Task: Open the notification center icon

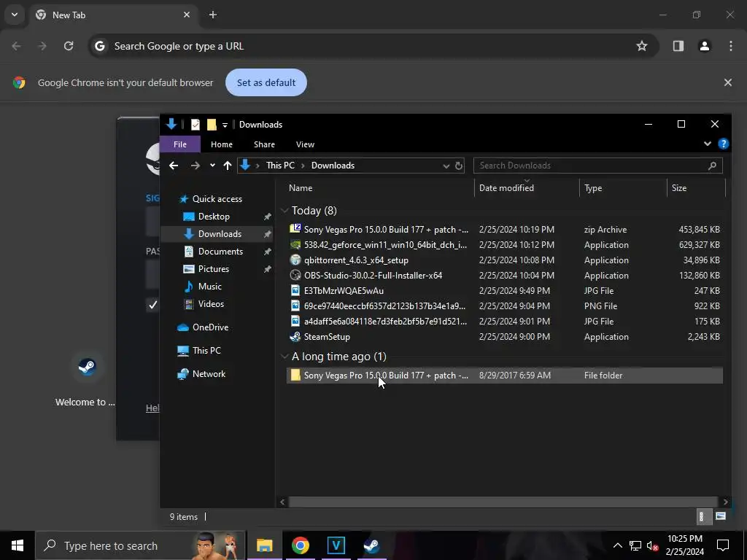Action: coord(723,545)
